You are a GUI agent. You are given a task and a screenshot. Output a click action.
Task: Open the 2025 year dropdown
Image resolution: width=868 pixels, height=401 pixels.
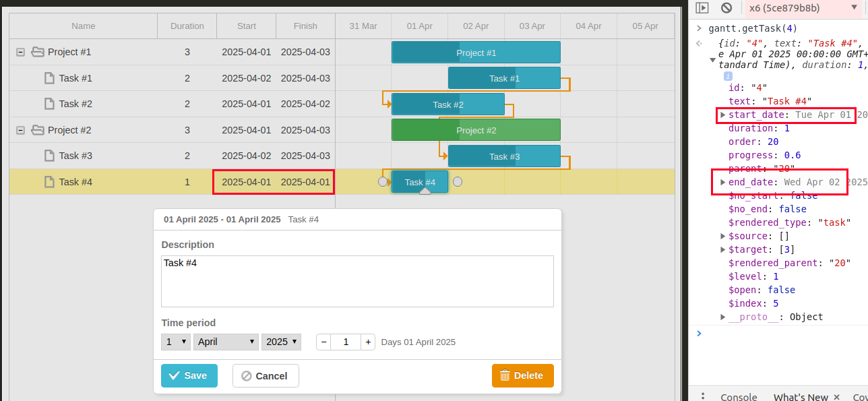click(281, 342)
